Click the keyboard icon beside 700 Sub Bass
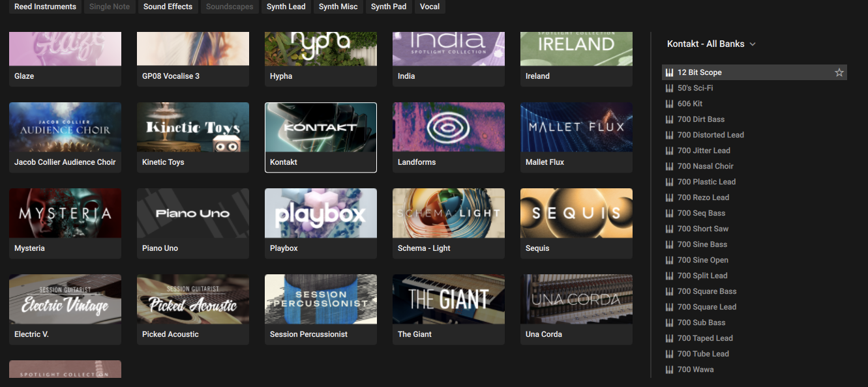Viewport: 868px width, 387px height. pos(670,322)
